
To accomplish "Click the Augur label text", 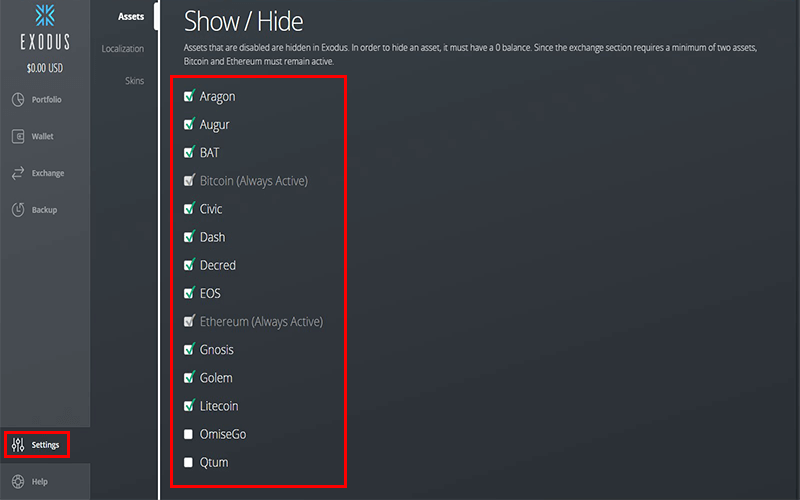I will 214,124.
